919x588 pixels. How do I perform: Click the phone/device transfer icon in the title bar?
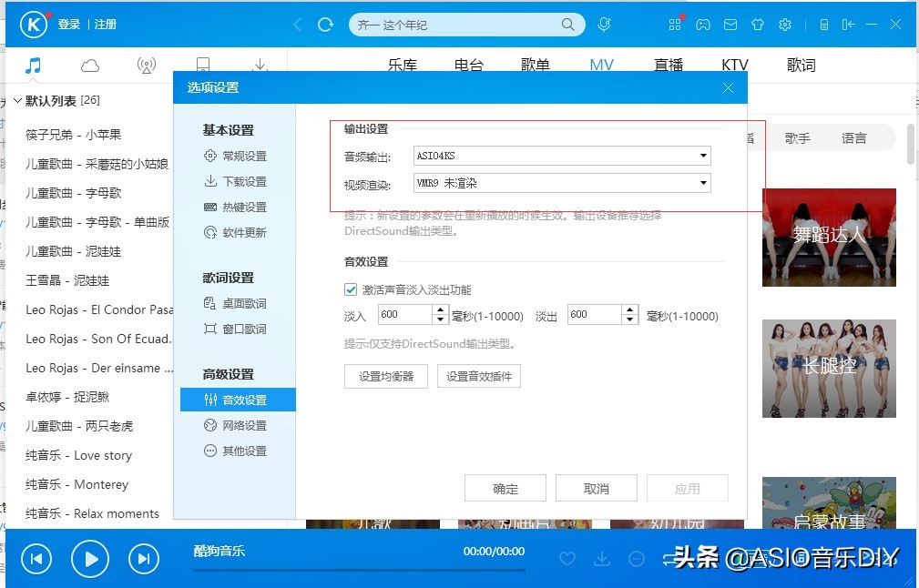click(822, 25)
